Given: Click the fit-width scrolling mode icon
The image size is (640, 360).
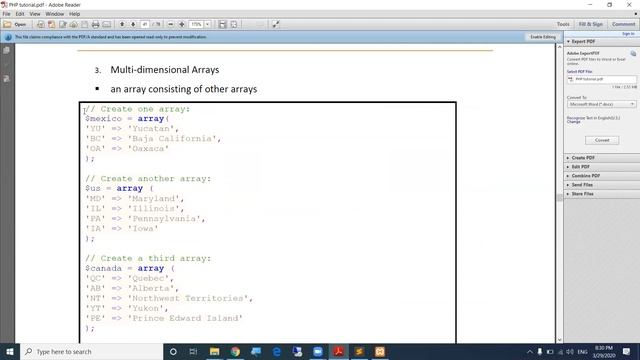Looking at the screenshot, I should pos(222,24).
